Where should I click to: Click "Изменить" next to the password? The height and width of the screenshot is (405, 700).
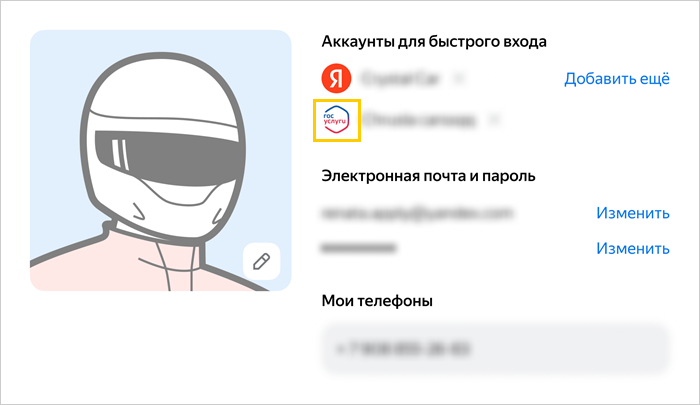(x=633, y=248)
